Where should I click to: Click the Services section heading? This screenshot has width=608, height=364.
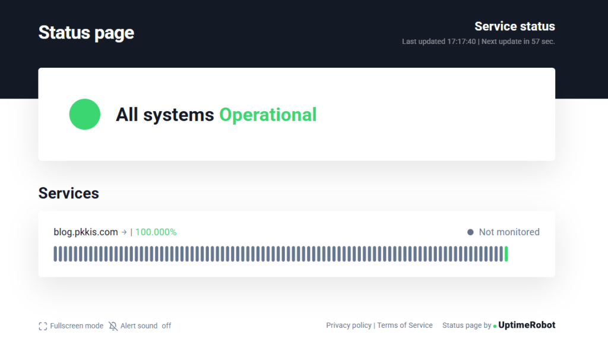click(68, 193)
